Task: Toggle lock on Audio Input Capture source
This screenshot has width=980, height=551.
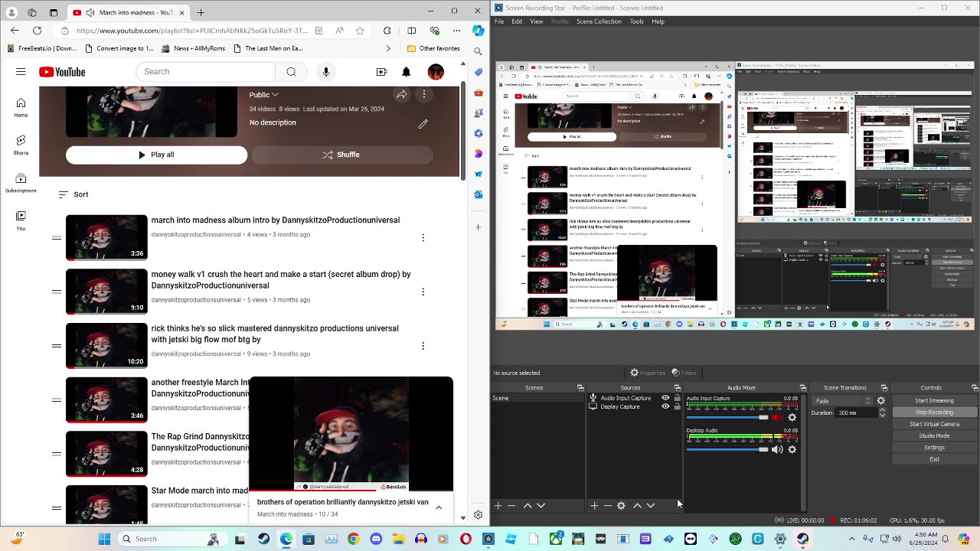Action: coord(677,398)
